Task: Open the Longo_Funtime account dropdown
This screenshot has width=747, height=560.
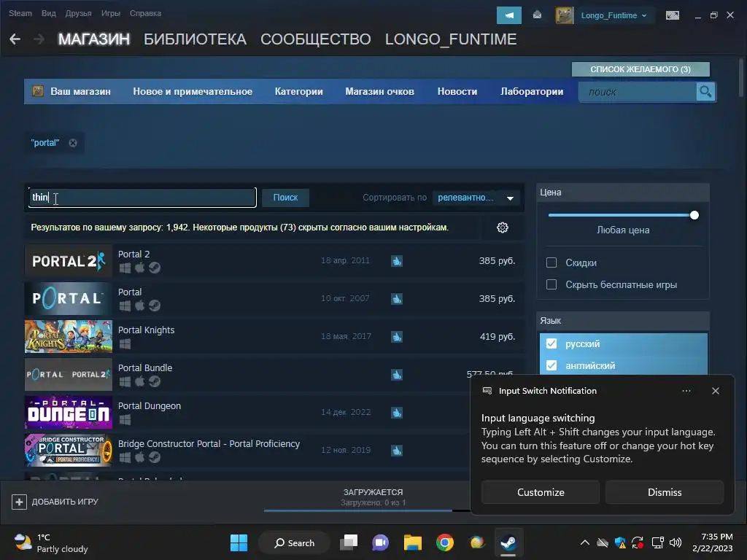Action: (614, 15)
